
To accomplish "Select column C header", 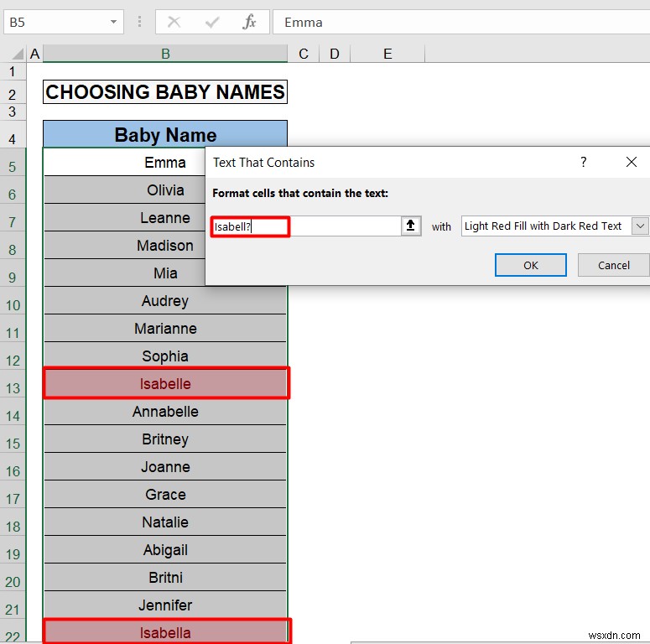I will (x=304, y=54).
